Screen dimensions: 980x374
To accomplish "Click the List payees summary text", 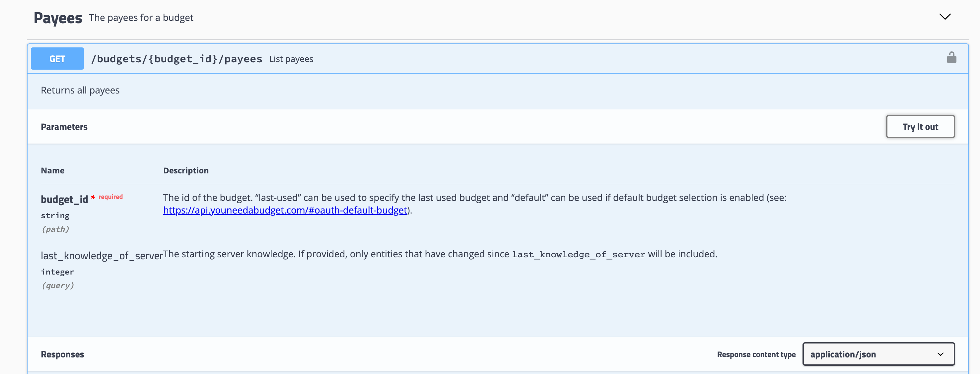I will [x=291, y=59].
